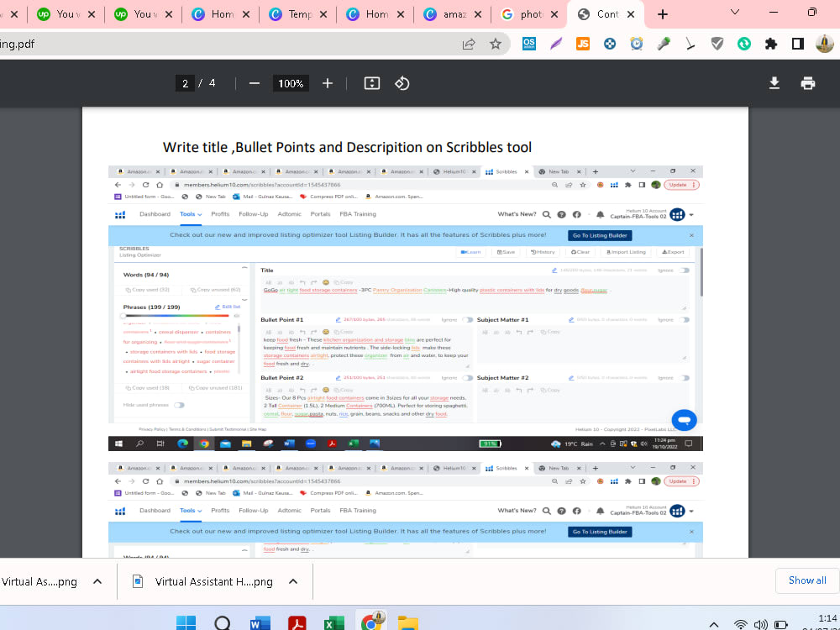
Task: Toggle Ignore switch for Subject Matter #2
Action: [684, 378]
